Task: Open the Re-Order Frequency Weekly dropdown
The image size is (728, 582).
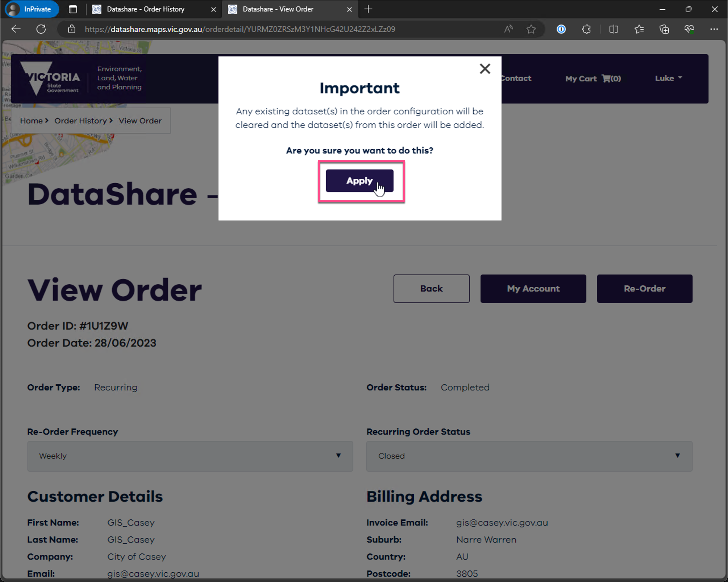Action: pos(190,456)
